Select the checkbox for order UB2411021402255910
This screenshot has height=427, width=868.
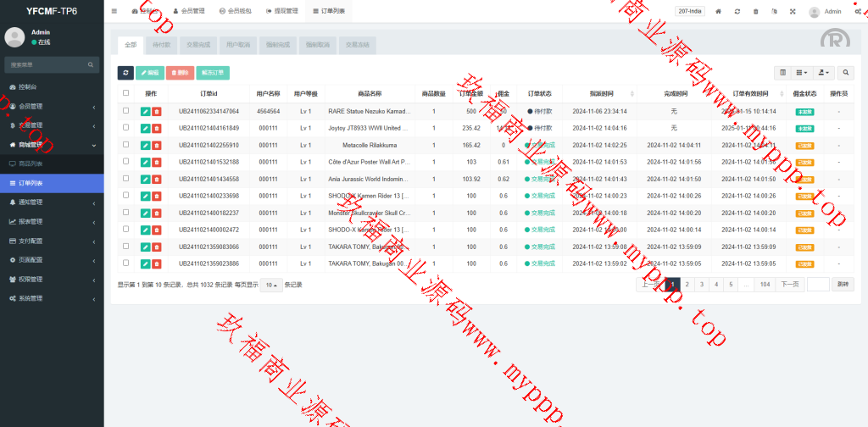tap(126, 145)
